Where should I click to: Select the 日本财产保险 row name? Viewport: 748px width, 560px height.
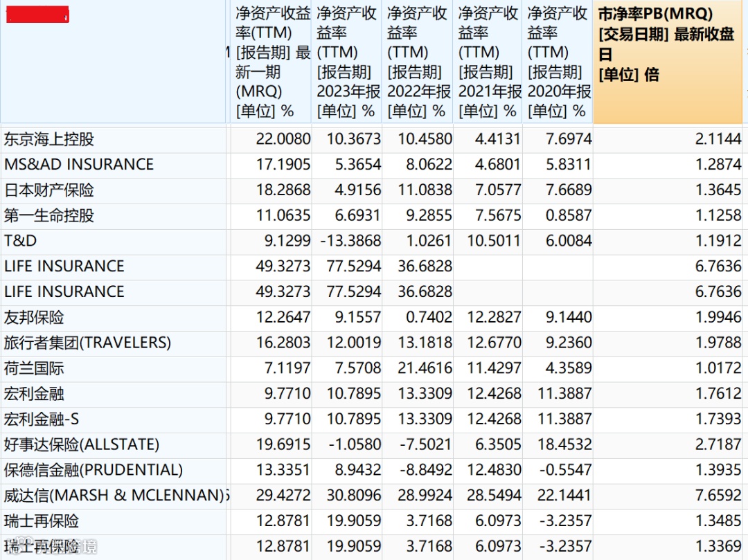(49, 190)
